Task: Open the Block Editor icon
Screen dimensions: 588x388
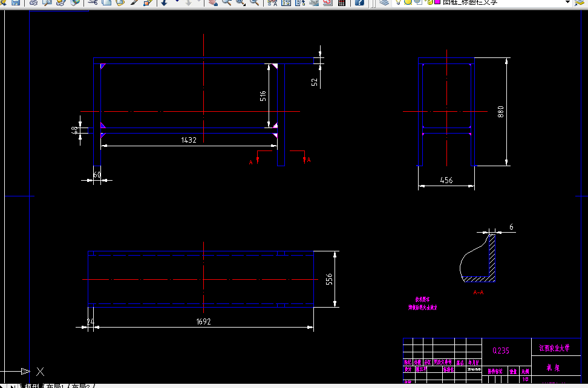Action: (x=148, y=2)
